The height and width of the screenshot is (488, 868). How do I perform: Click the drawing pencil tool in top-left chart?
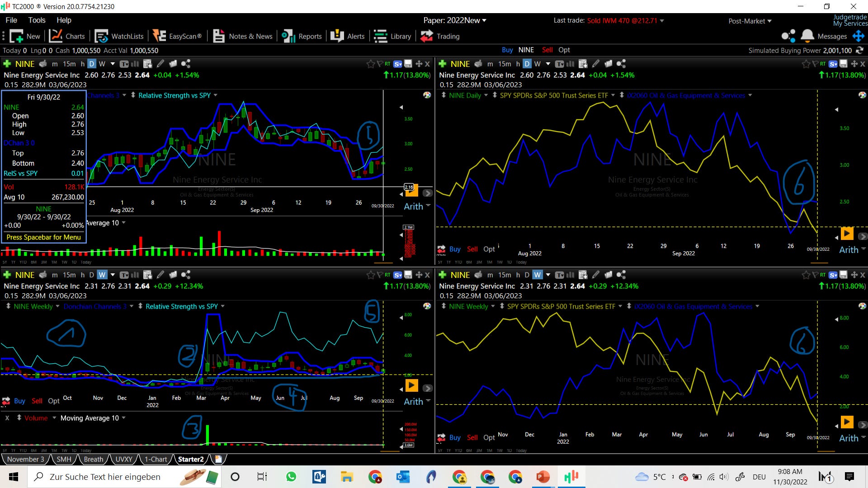(160, 64)
